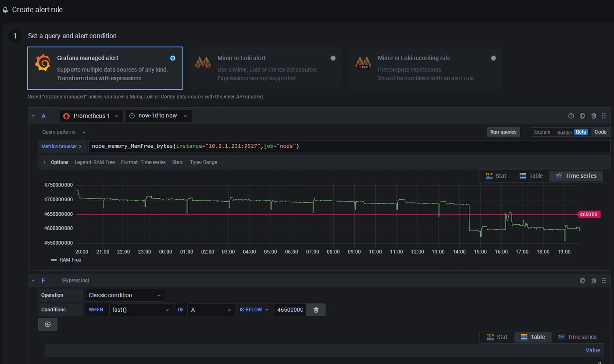This screenshot has height=364, width=614.
Task: Open the query A selector dropdown in conditions
Action: pos(211,310)
